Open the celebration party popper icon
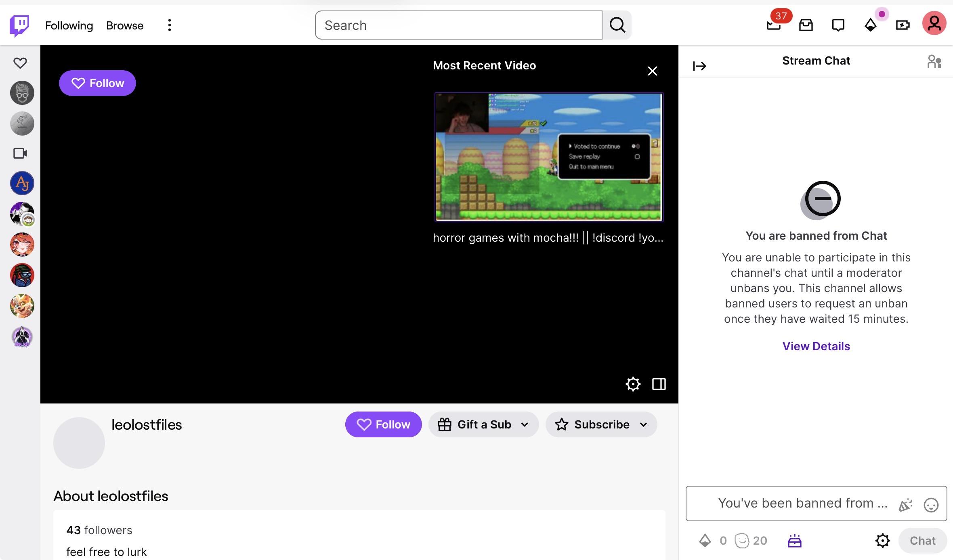This screenshot has width=953, height=560. pos(905,505)
